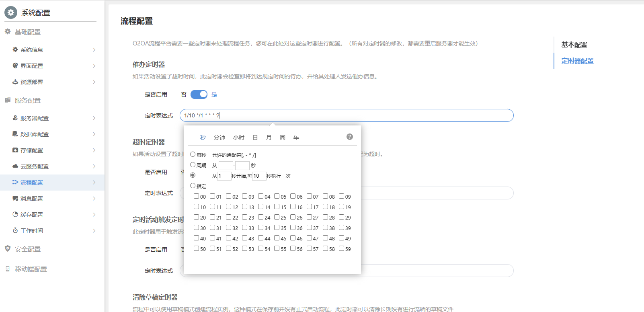Screen dimensions: 644x312
Task: Expand the 消息配置 chevron
Action: click(x=94, y=199)
